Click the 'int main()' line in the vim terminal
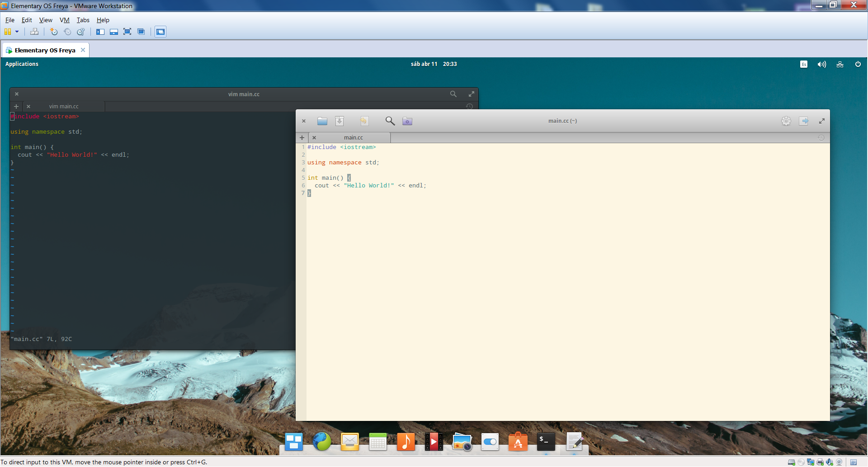The width and height of the screenshot is (868, 467). pos(32,147)
